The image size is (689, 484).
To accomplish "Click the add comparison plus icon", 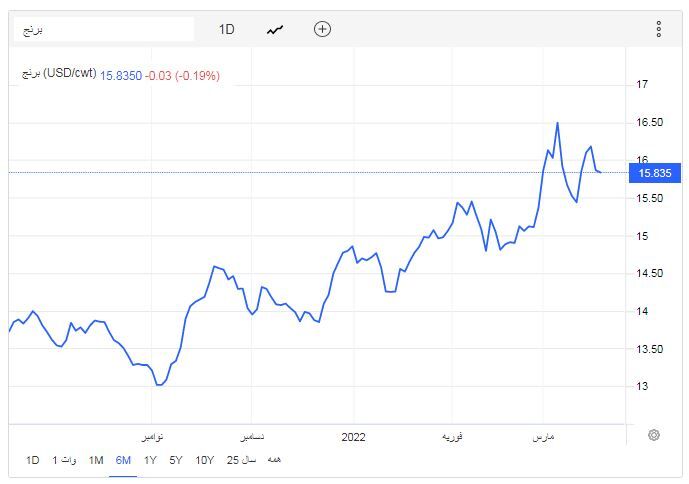I will pyautogui.click(x=322, y=29).
